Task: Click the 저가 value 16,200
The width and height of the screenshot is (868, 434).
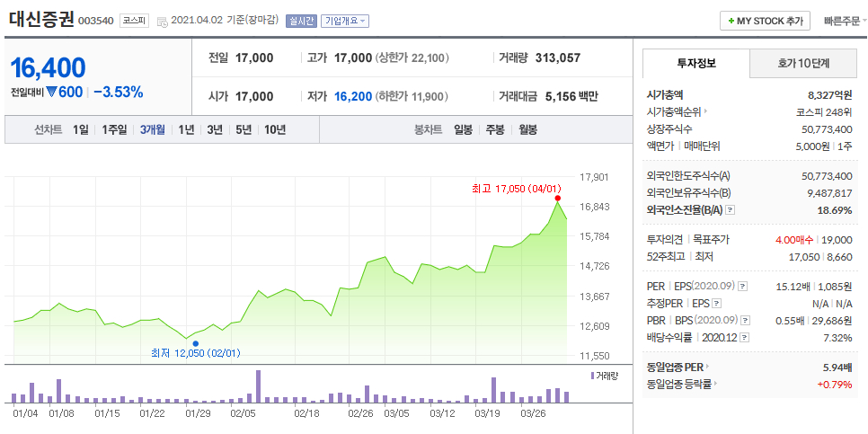Action: (x=353, y=96)
